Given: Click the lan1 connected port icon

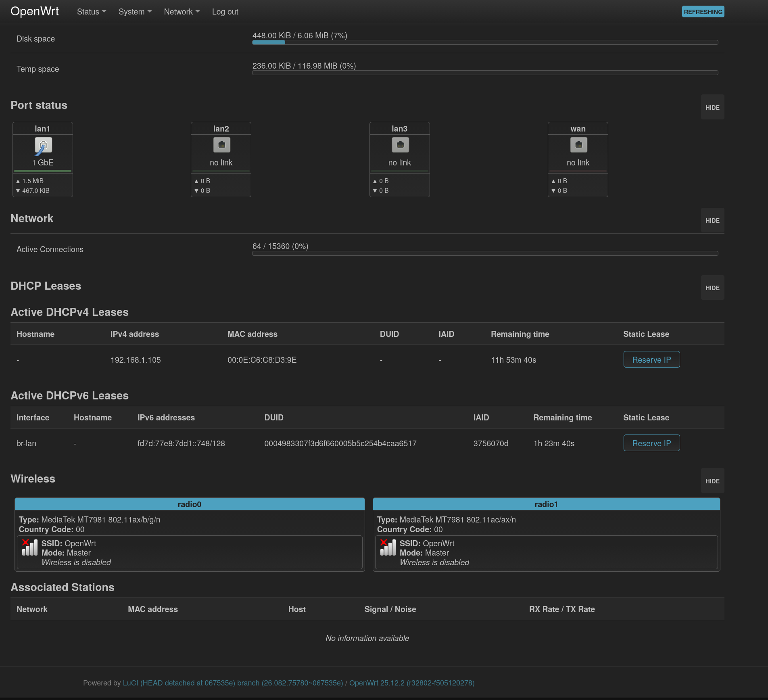Looking at the screenshot, I should (x=43, y=146).
